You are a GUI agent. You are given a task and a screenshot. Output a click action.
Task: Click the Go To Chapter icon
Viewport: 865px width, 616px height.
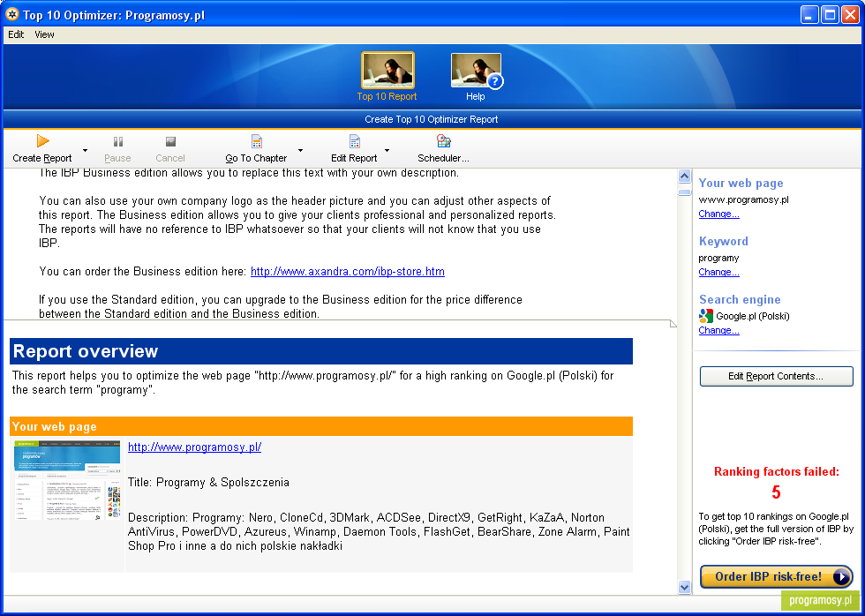(257, 142)
